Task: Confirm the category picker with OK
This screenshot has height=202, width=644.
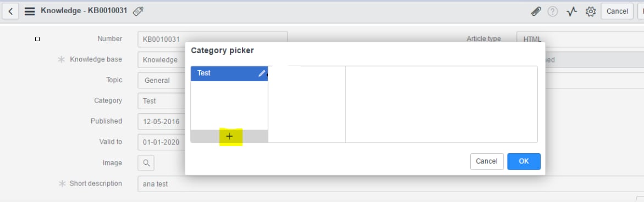Action: pos(524,161)
